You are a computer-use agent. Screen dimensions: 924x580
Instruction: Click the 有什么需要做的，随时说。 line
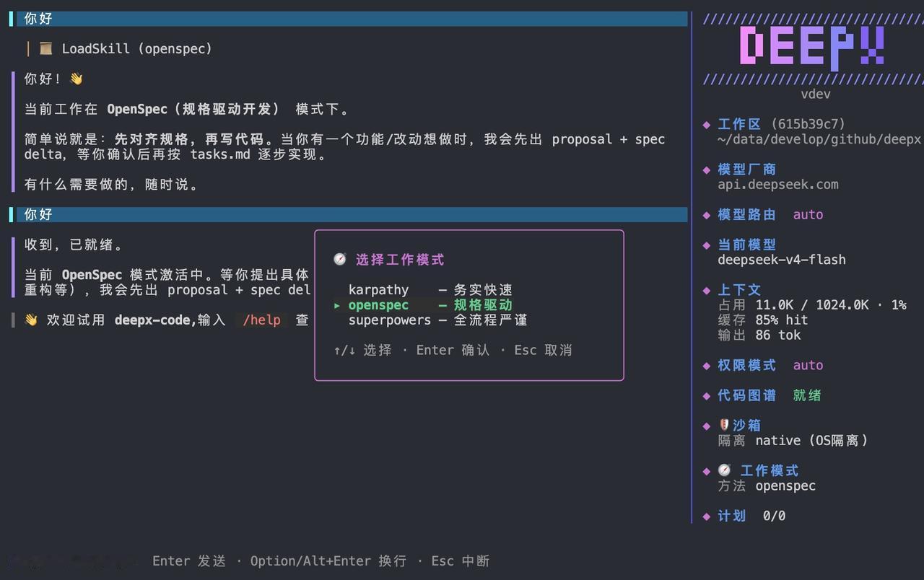[111, 185]
